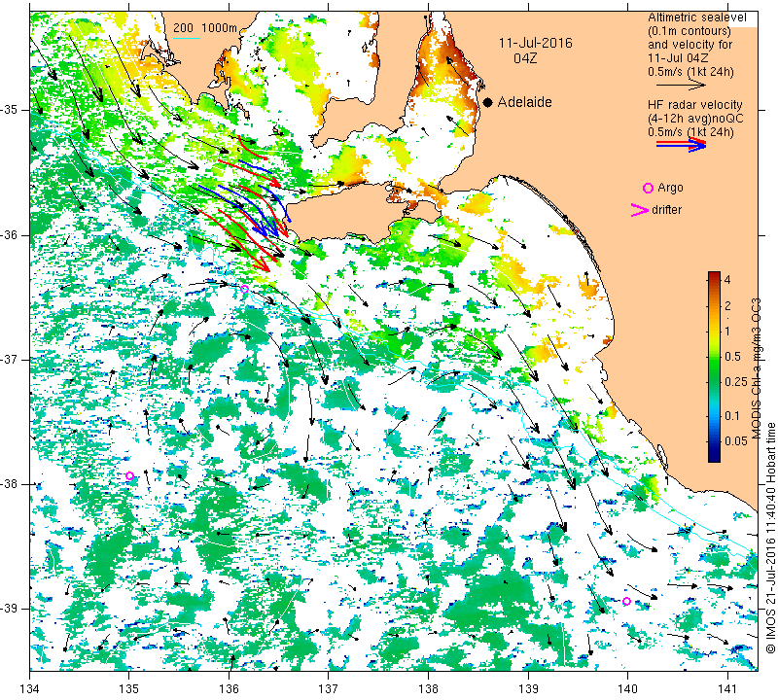Viewport: 778px width, 700px height.
Task: Click the red and blue HF radar legend arrow
Action: coord(682,144)
